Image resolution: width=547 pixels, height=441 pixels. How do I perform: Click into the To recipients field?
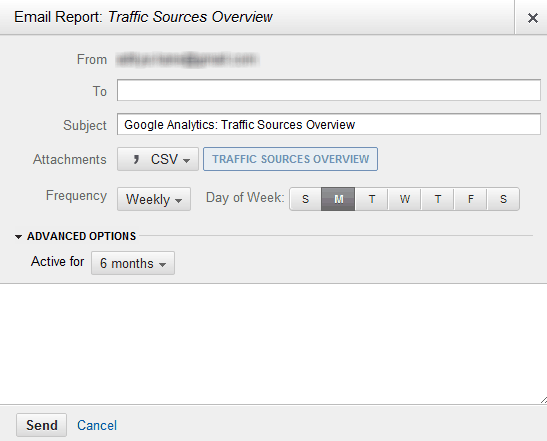pyautogui.click(x=329, y=90)
